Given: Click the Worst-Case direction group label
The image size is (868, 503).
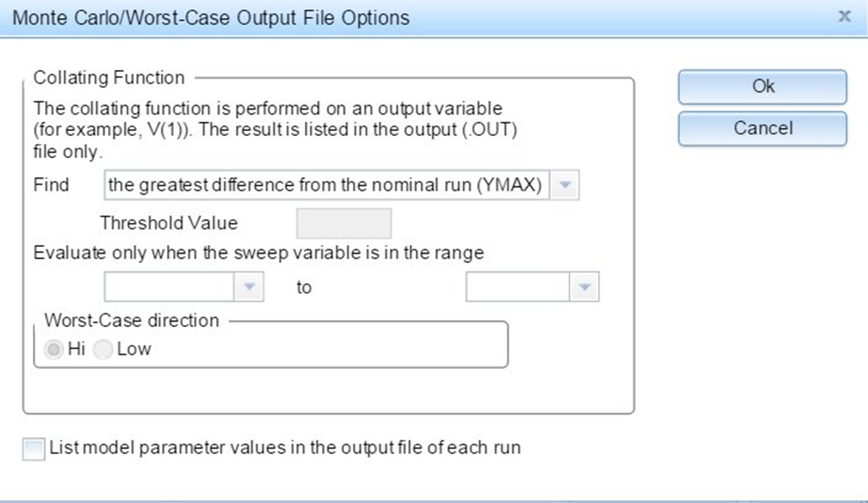Looking at the screenshot, I should pyautogui.click(x=132, y=321).
